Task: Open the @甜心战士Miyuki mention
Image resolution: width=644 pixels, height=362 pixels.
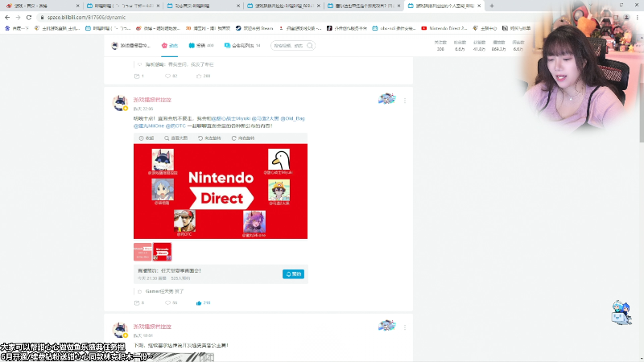Action: pos(231,118)
